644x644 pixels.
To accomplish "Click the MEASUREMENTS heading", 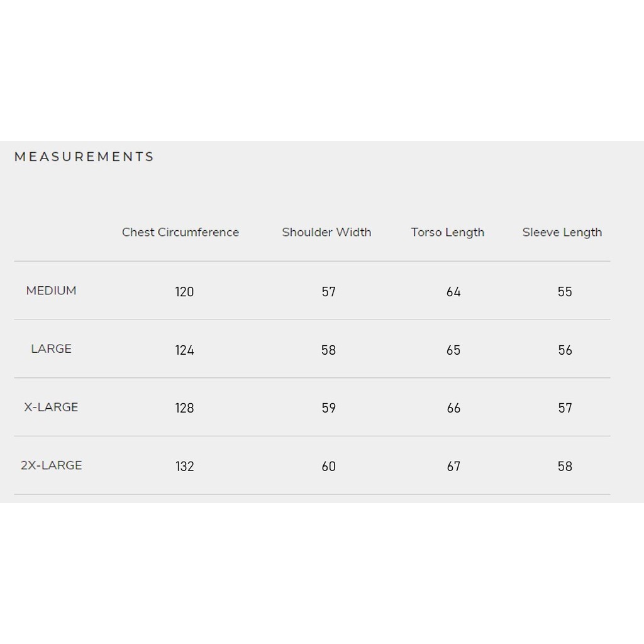I will [84, 157].
